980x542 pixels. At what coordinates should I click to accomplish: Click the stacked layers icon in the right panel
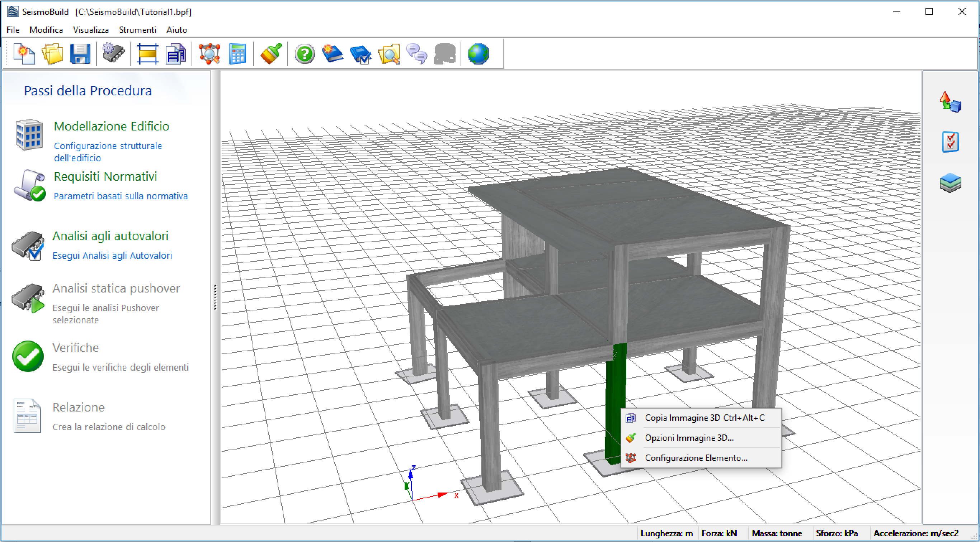950,183
